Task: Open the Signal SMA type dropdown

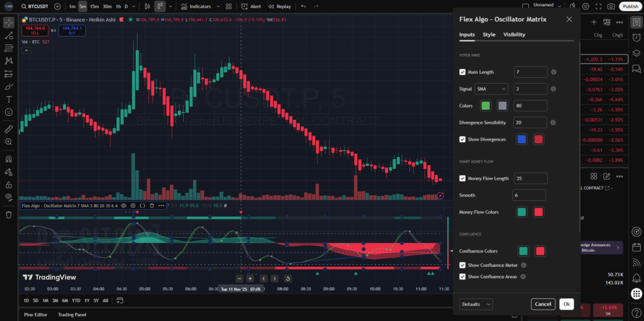Action: tap(491, 89)
